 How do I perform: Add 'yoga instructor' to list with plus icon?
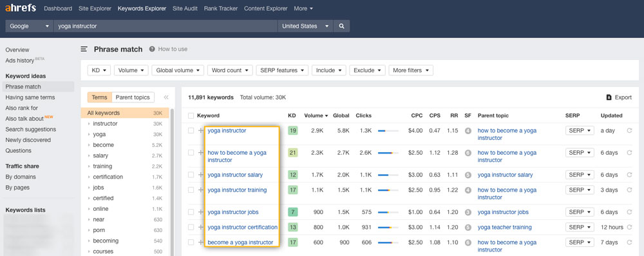point(200,130)
